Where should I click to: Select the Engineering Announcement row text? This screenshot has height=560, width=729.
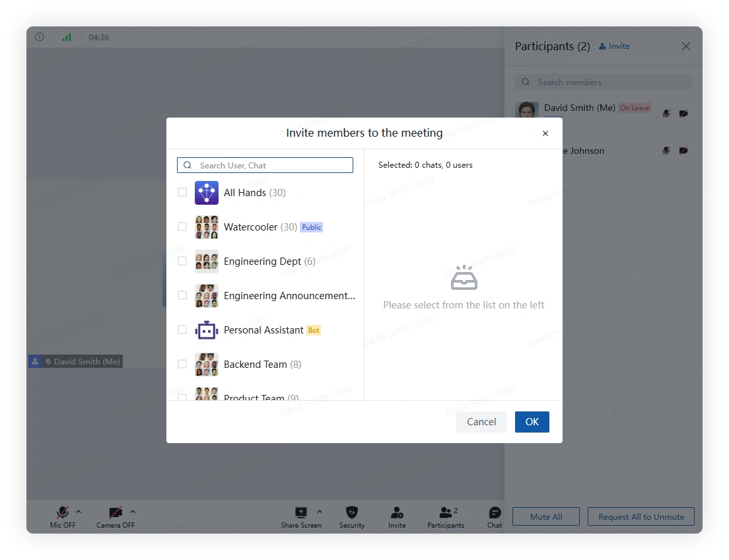pyautogui.click(x=289, y=296)
